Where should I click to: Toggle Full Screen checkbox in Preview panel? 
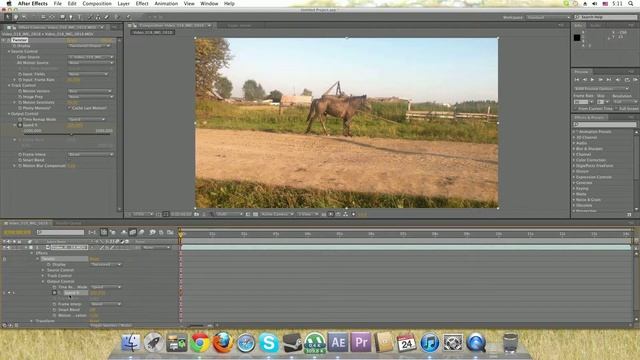[x=617, y=109]
